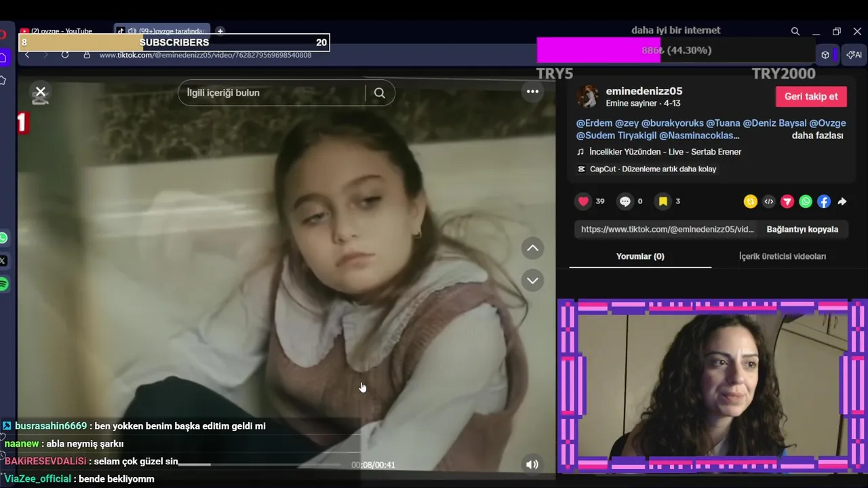Open home icon in browser sidebar
This screenshot has width=868, height=488.
pos(3,58)
